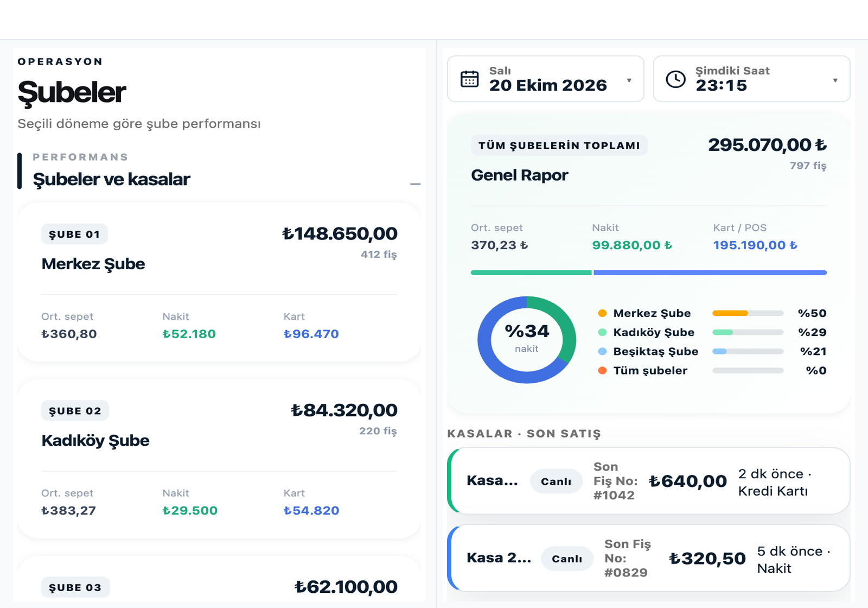Viewport: 868px width, 608px height.
Task: Click the nakit/kart split bar in Genel Rapor
Action: (649, 273)
